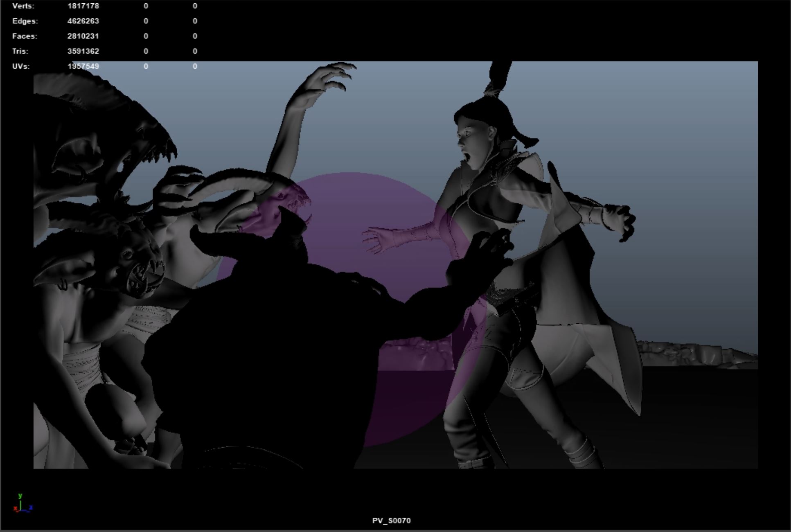Click the Edges count 4626263
Image resolution: width=791 pixels, height=532 pixels.
[x=83, y=21]
